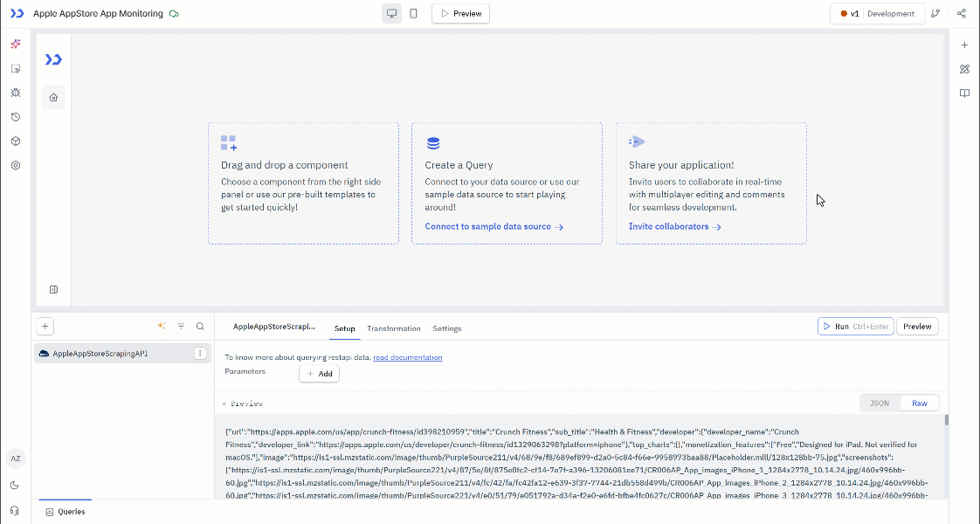Switch to the Transformation tab

394,328
